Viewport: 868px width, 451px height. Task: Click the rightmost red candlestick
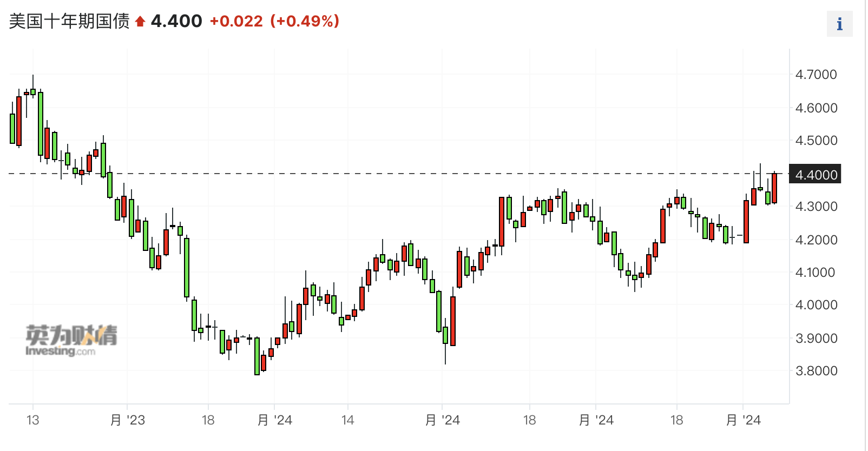click(x=774, y=188)
